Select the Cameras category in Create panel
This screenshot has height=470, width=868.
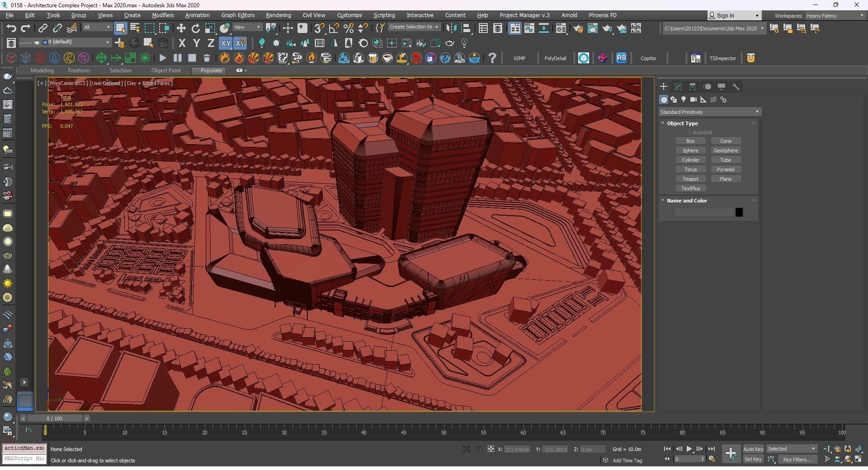point(693,99)
